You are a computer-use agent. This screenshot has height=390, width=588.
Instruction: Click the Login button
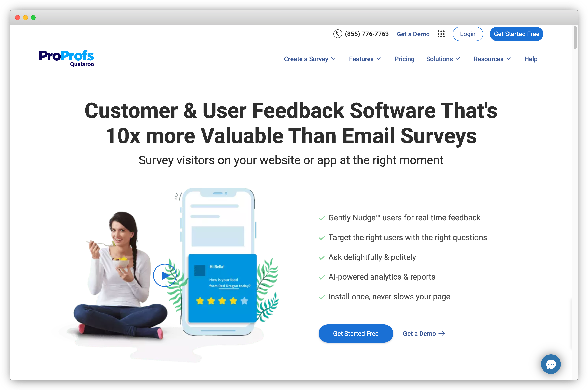(468, 34)
